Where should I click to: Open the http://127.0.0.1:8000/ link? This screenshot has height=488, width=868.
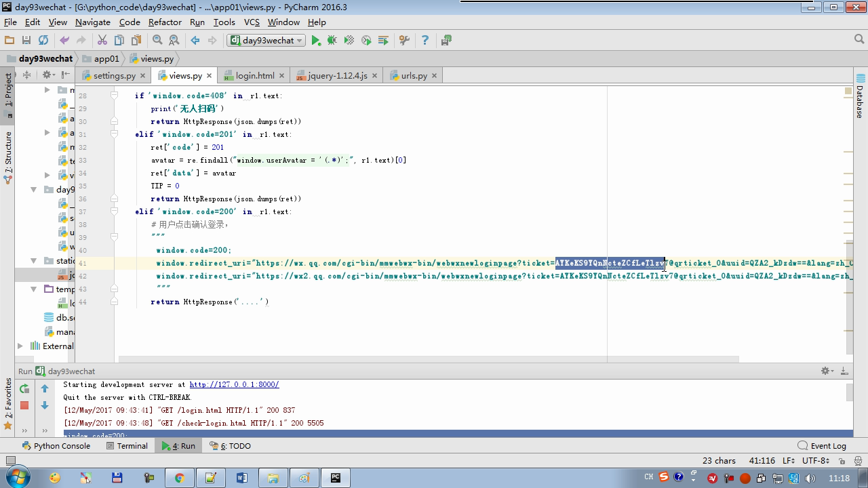click(234, 384)
